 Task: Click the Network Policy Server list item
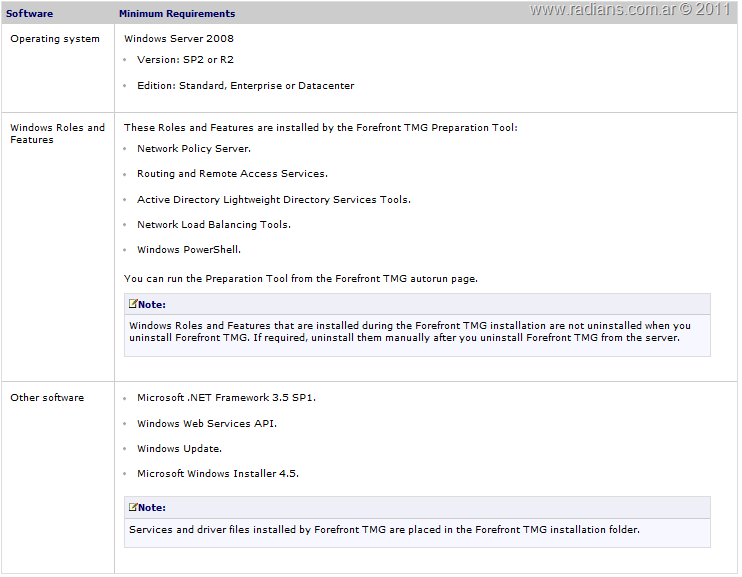click(x=194, y=149)
